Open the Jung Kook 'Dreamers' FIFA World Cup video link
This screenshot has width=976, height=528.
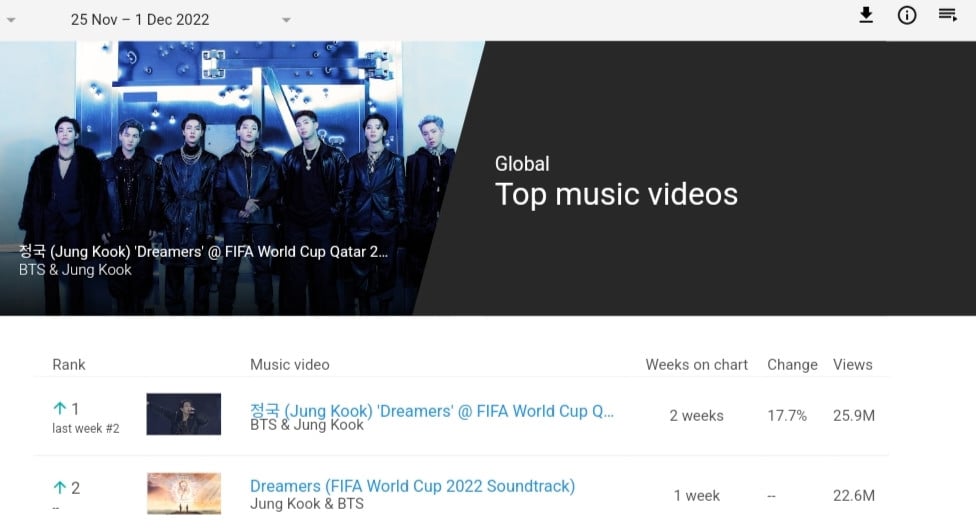[x=431, y=411]
